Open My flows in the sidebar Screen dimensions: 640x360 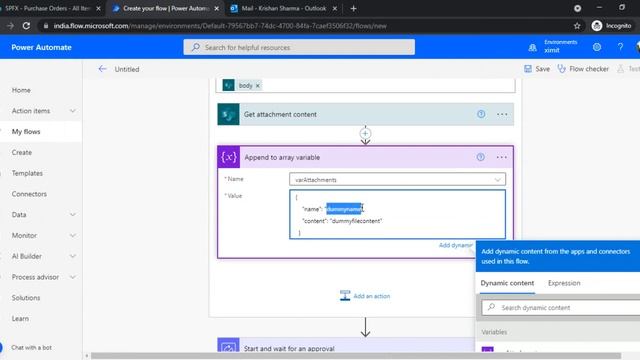point(26,131)
